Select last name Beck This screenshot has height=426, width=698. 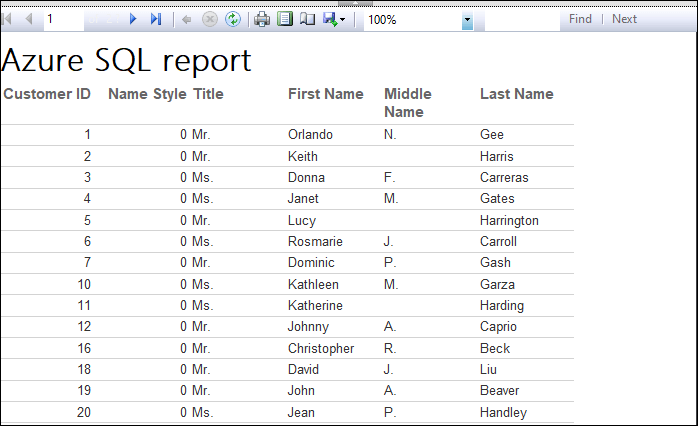[x=495, y=348]
